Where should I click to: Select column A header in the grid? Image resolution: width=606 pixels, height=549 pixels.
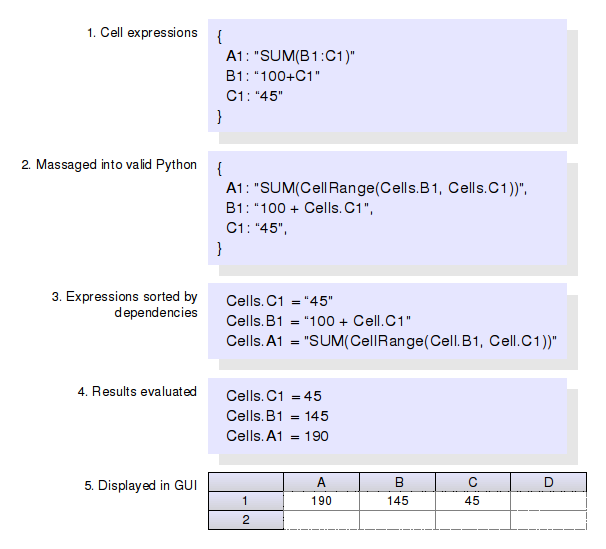tap(321, 483)
